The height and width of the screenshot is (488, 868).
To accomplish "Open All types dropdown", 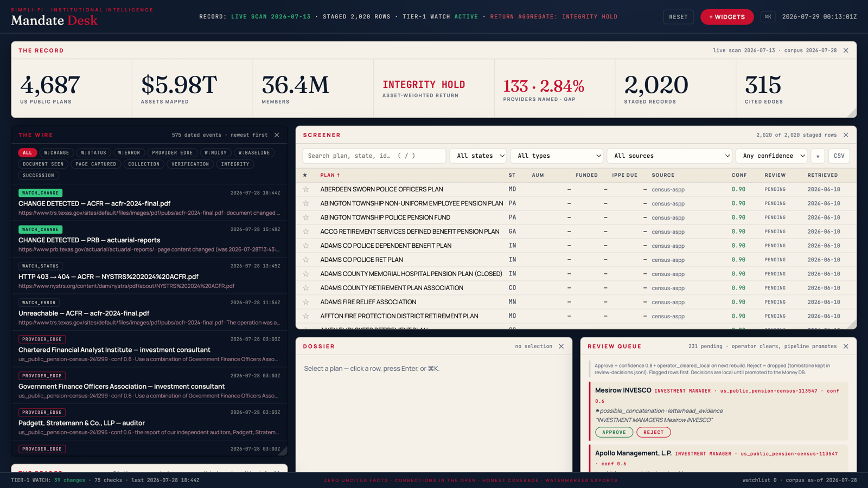I will (557, 156).
